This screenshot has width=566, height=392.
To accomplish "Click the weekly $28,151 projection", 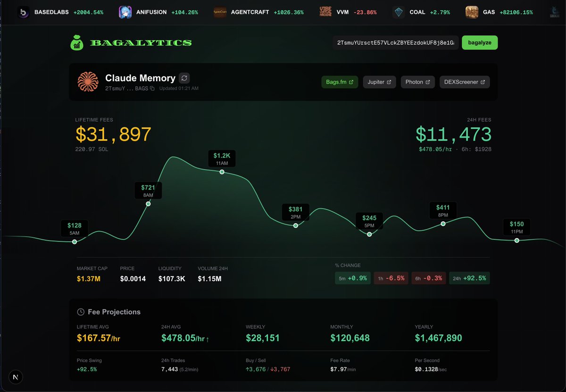I will click(263, 338).
